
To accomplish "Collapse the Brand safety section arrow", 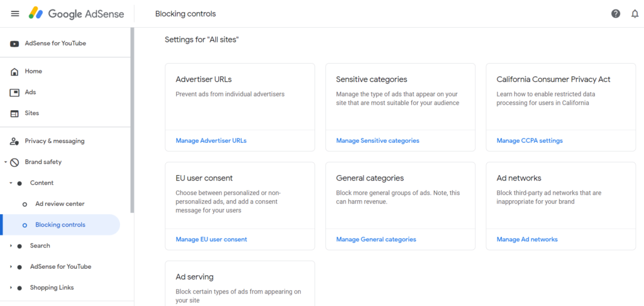I will [6, 162].
